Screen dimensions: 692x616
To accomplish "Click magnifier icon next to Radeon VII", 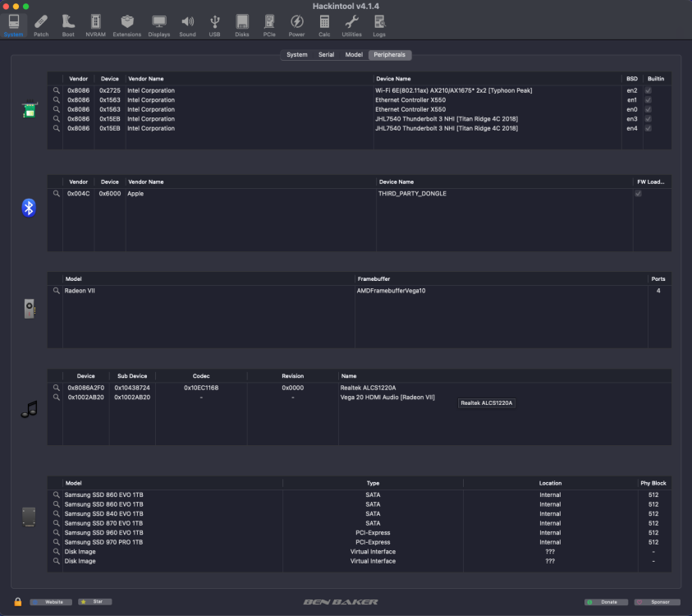I will pos(56,291).
